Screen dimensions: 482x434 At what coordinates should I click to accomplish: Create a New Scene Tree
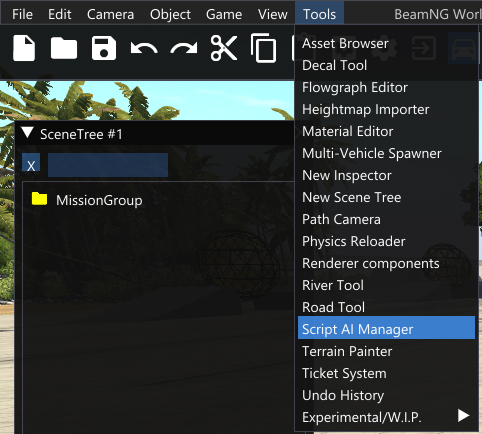point(386,197)
